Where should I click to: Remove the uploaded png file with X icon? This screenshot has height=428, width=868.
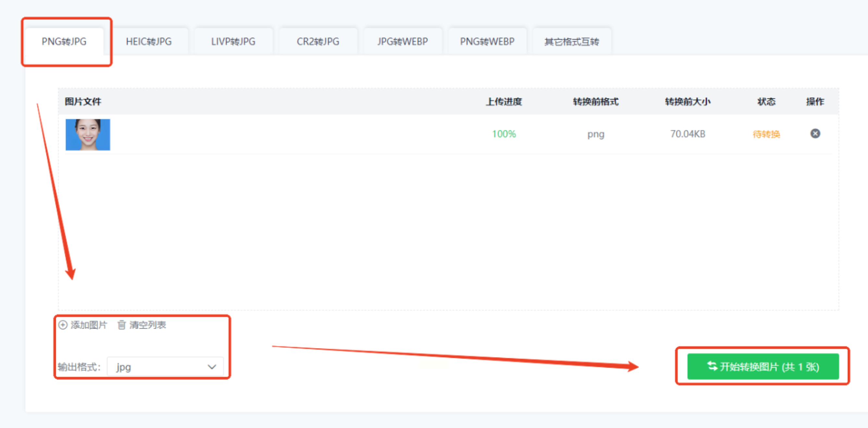point(815,134)
